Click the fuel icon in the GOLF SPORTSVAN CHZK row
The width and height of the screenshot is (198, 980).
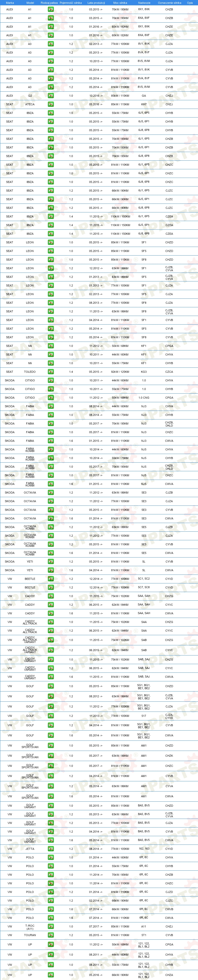[50, 756]
